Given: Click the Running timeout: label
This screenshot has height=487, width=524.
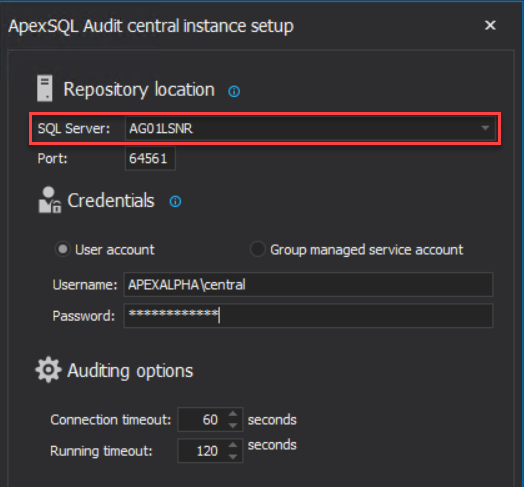Looking at the screenshot, I should click(x=101, y=451).
